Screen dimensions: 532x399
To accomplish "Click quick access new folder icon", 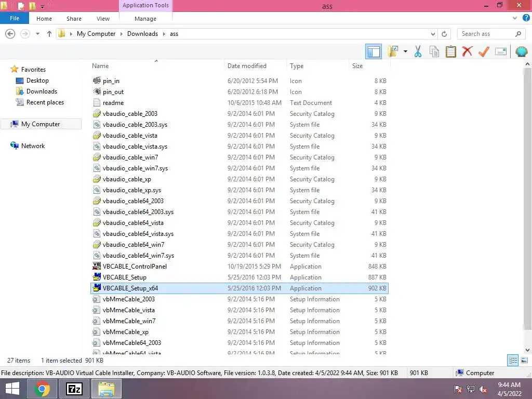I will tap(32, 6).
